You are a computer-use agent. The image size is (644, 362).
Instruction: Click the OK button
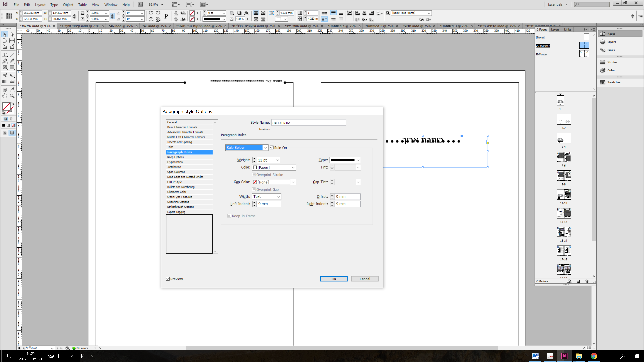pos(334,279)
